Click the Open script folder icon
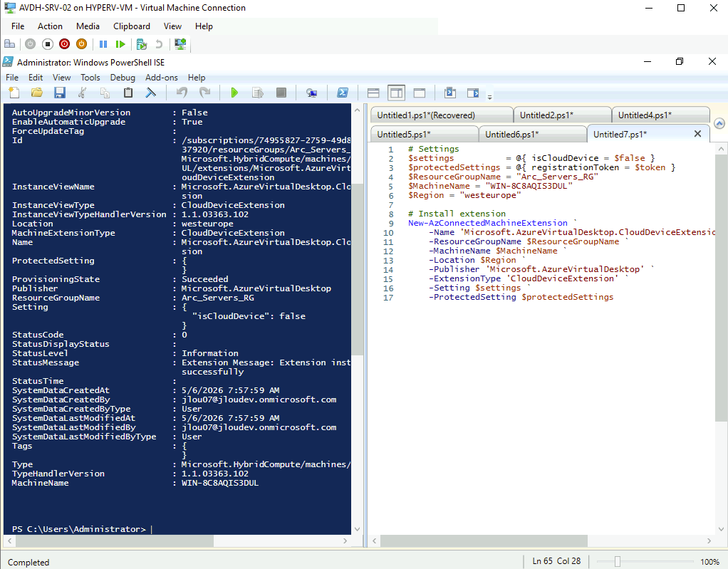This screenshot has width=728, height=569. 36,93
